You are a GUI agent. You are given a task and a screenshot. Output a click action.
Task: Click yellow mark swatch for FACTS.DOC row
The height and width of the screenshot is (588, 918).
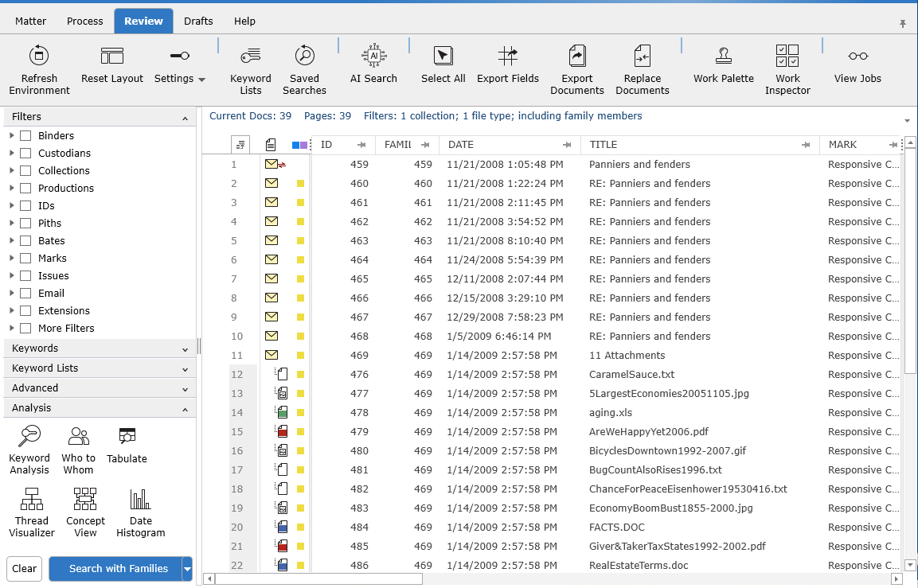[x=300, y=528]
